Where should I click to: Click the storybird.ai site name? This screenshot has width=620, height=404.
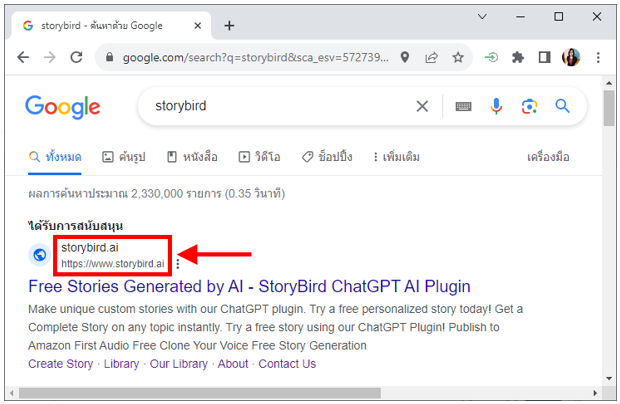(90, 248)
